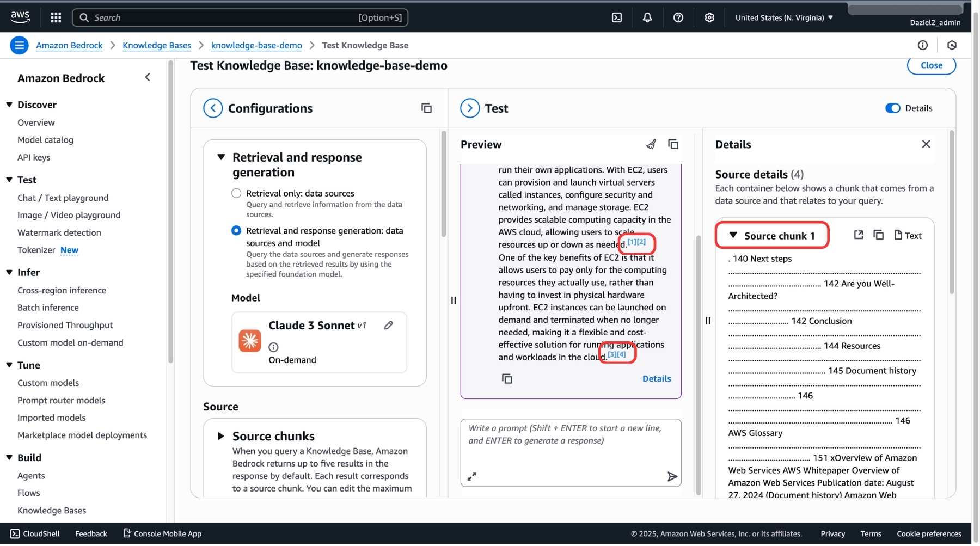Open the N. Virginia region dropdown

(x=783, y=17)
